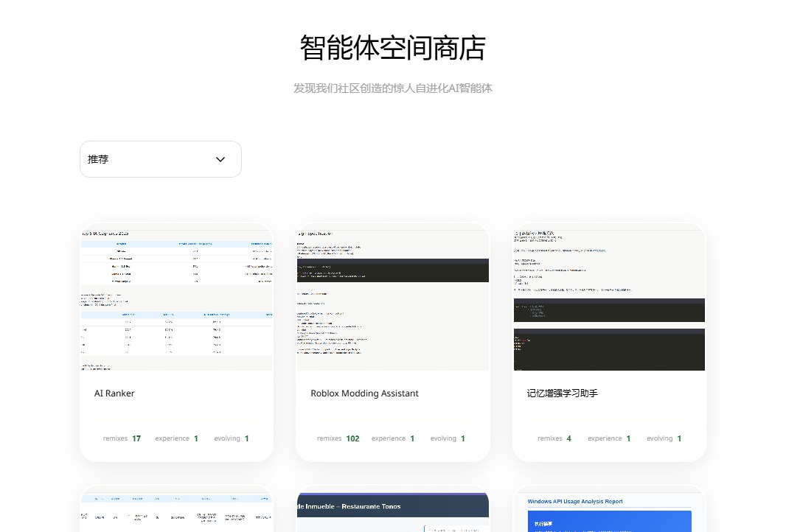Open the bottom-left table agent card
This screenshot has height=532, width=786.
pyautogui.click(x=176, y=509)
